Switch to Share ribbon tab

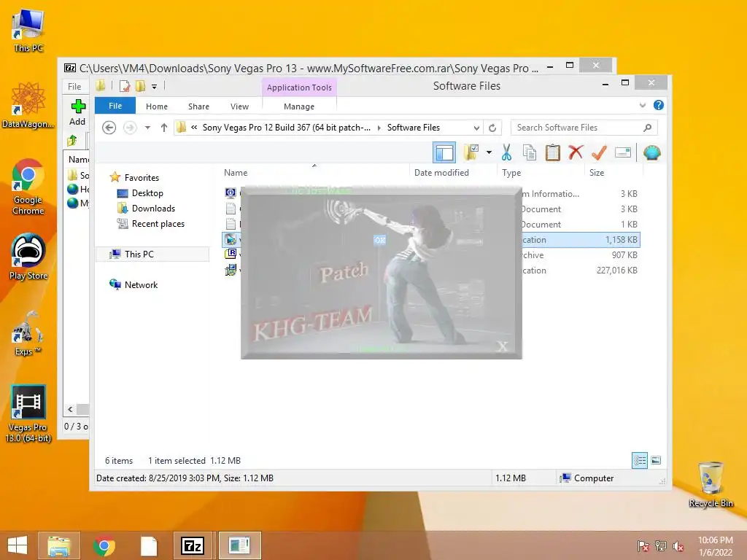(x=198, y=106)
